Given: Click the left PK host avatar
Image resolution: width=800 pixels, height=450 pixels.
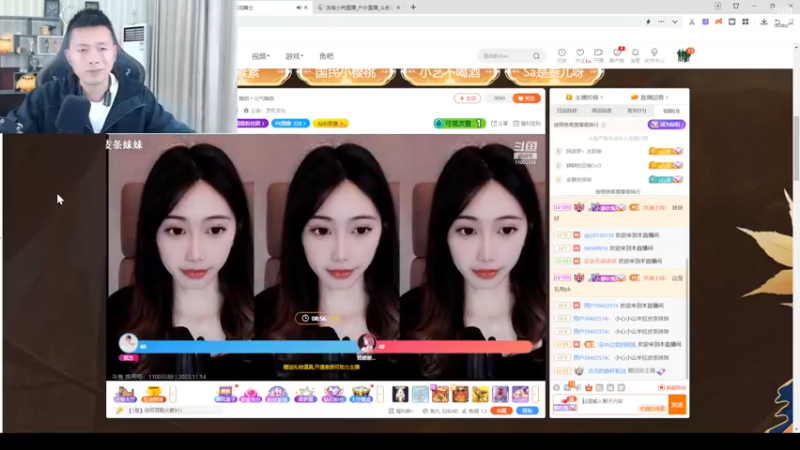Looking at the screenshot, I should pos(129,343).
